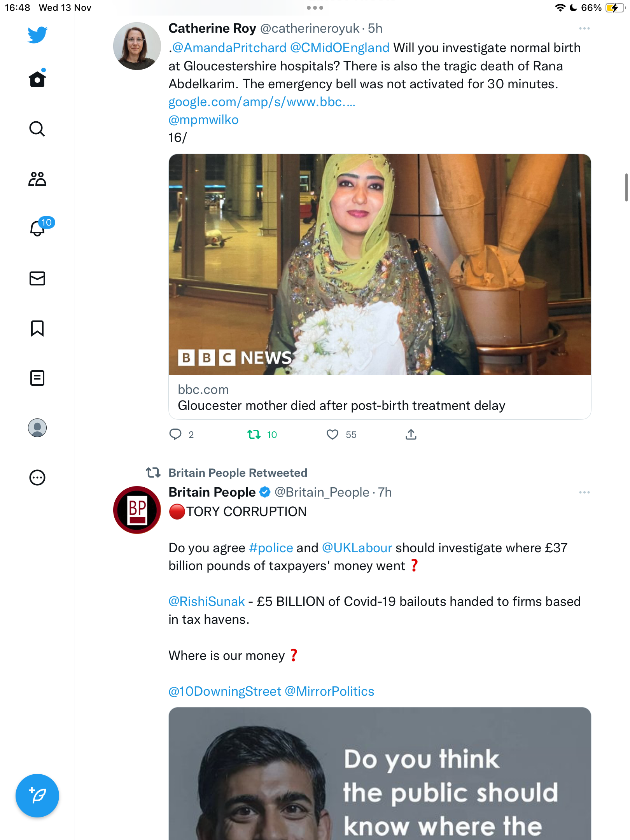The height and width of the screenshot is (840, 630).
Task: Open more options on Britain People tweet
Action: 584,492
